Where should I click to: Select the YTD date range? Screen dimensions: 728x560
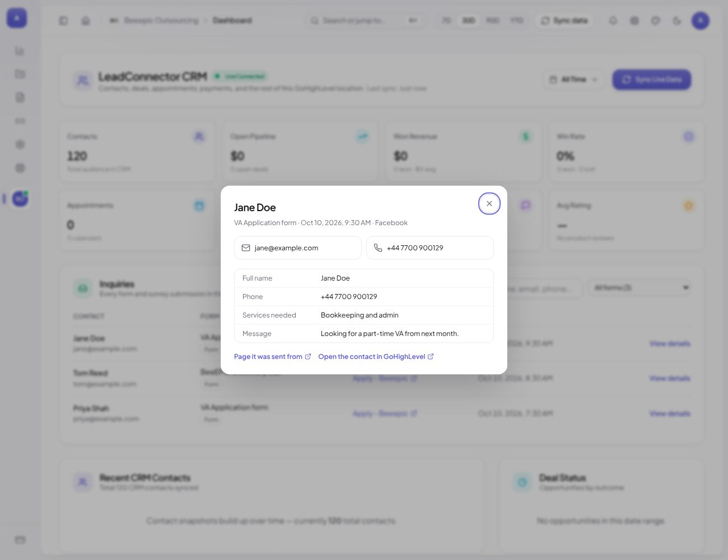pyautogui.click(x=517, y=21)
